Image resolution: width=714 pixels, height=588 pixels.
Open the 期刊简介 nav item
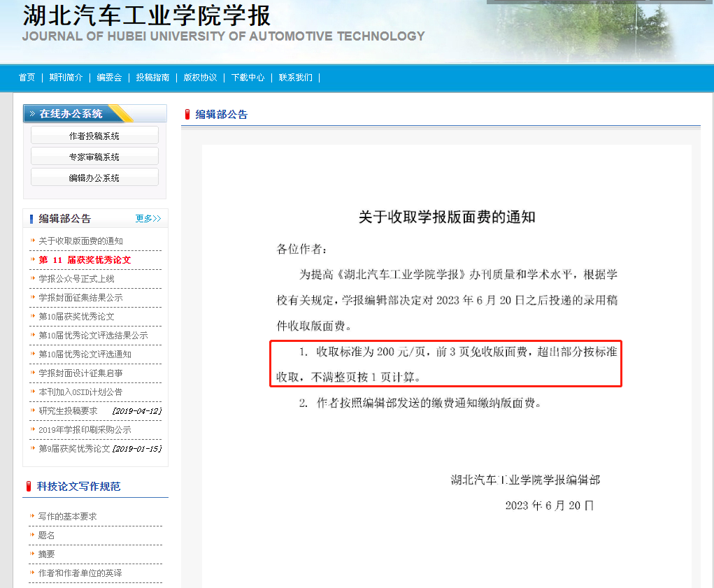click(x=66, y=78)
